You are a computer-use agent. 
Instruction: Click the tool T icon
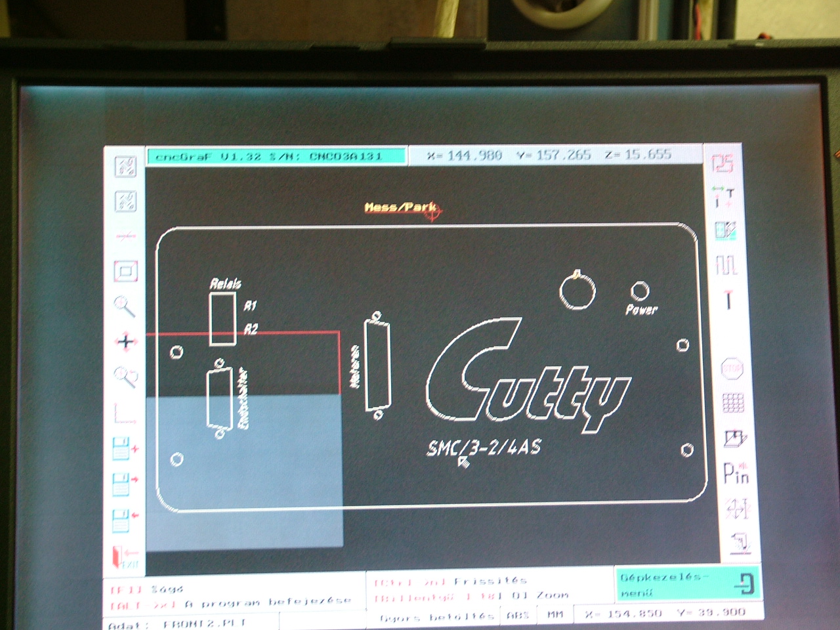[x=728, y=301]
